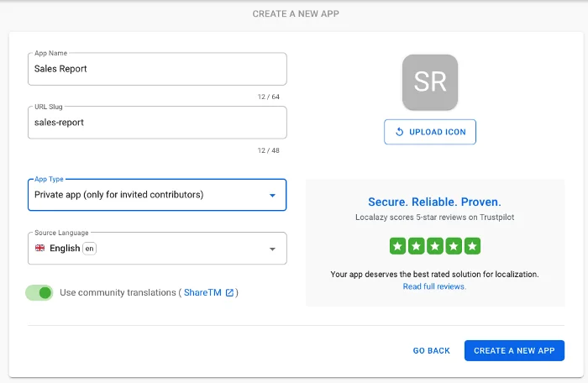
Task: Click into the App Name field
Action: (x=156, y=69)
